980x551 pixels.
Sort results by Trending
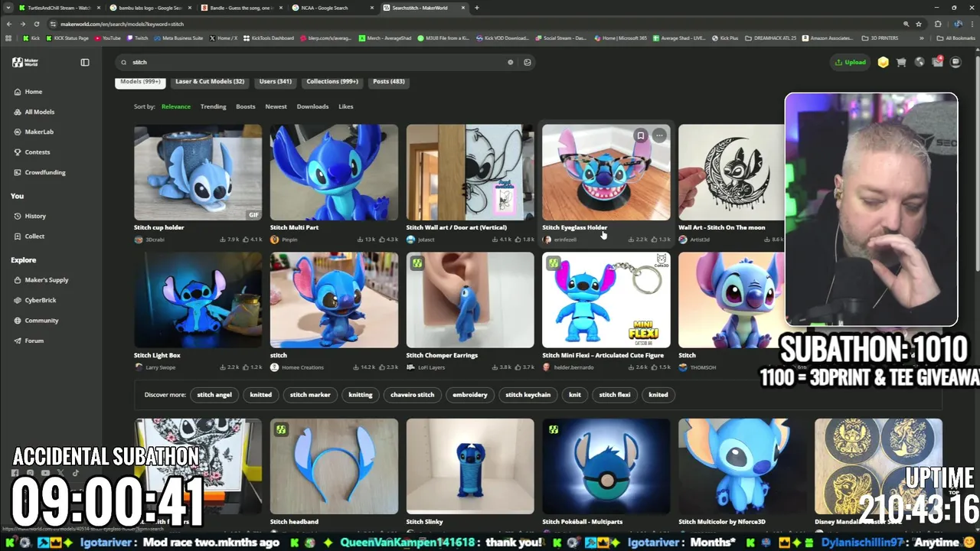tap(214, 106)
